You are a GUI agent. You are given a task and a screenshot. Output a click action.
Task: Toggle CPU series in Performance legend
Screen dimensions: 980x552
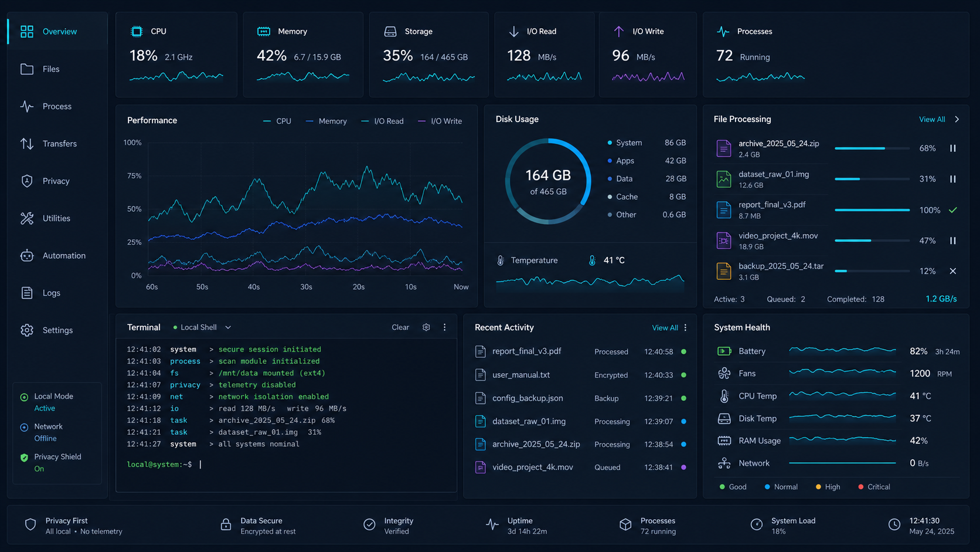click(x=277, y=121)
